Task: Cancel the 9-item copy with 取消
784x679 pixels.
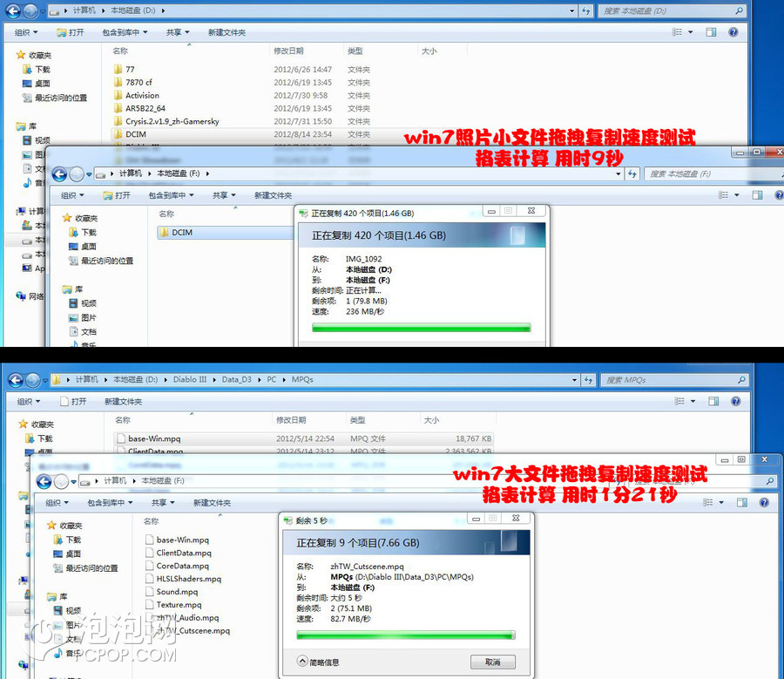Action: tap(492, 662)
